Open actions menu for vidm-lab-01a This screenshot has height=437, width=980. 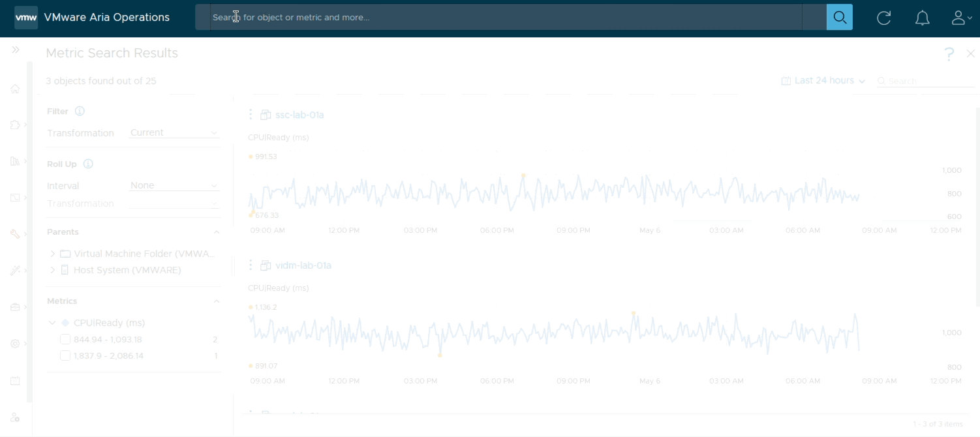coord(251,265)
